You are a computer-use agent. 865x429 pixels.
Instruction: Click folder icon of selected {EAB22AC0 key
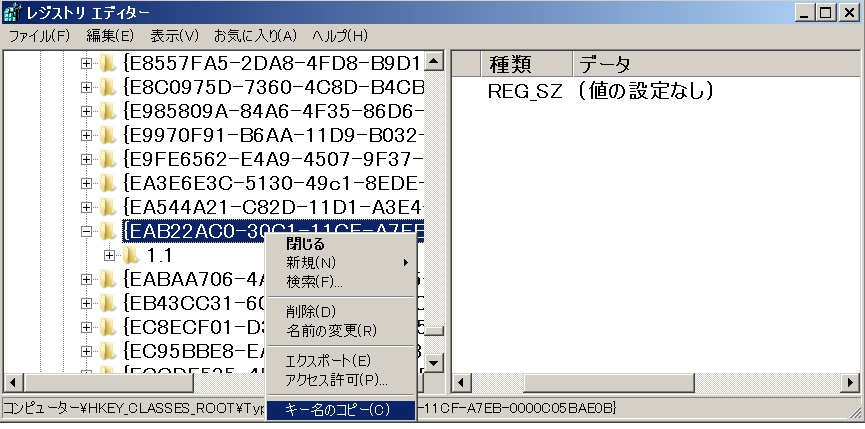click(x=108, y=232)
